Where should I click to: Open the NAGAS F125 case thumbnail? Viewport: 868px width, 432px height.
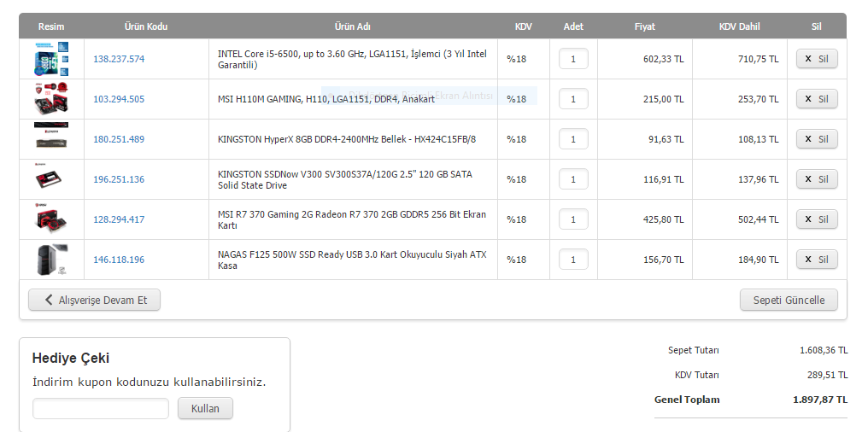pyautogui.click(x=51, y=260)
